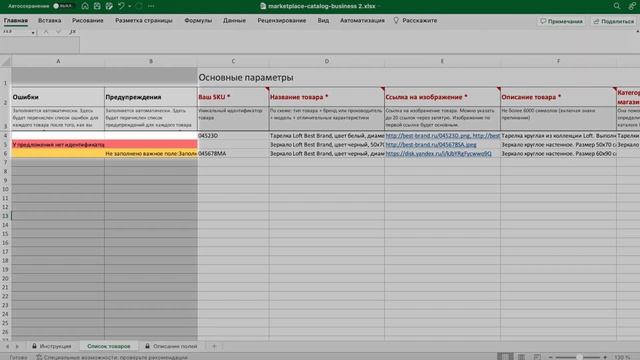Open the disk.yandex.ru image link
Screen dimensions: 640x360
[438, 153]
